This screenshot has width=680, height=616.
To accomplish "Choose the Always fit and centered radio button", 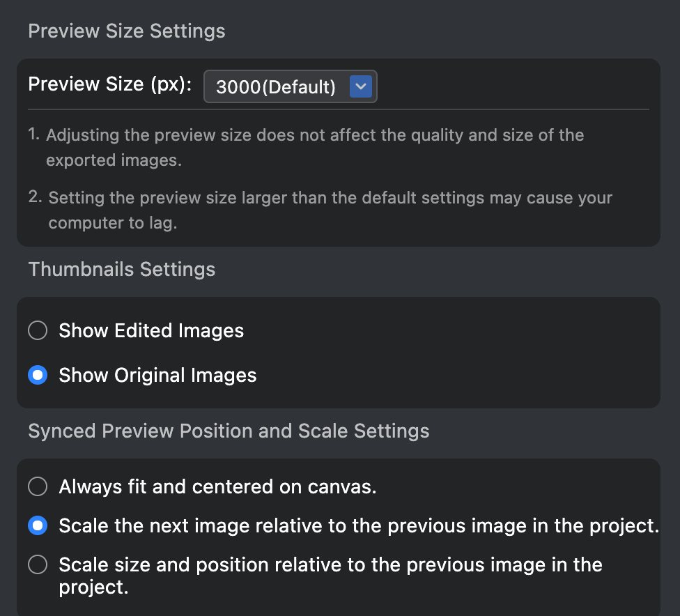I will pyautogui.click(x=38, y=486).
